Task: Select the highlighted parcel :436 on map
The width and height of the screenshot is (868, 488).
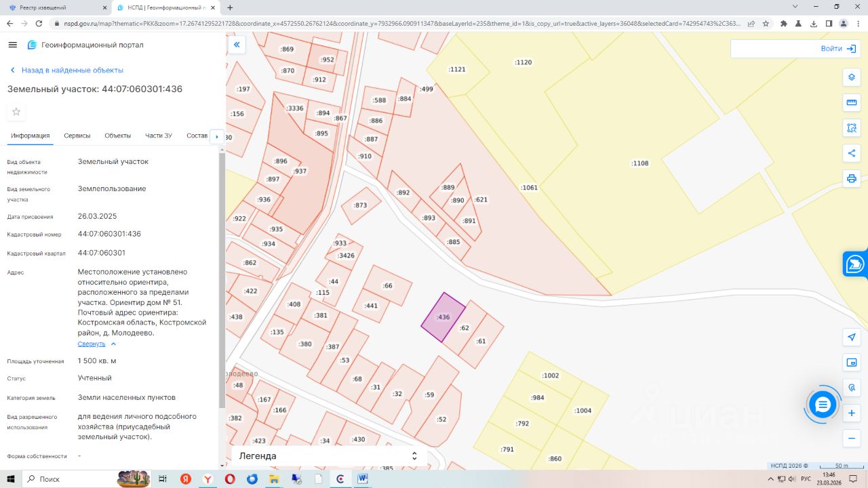Action: (x=443, y=317)
